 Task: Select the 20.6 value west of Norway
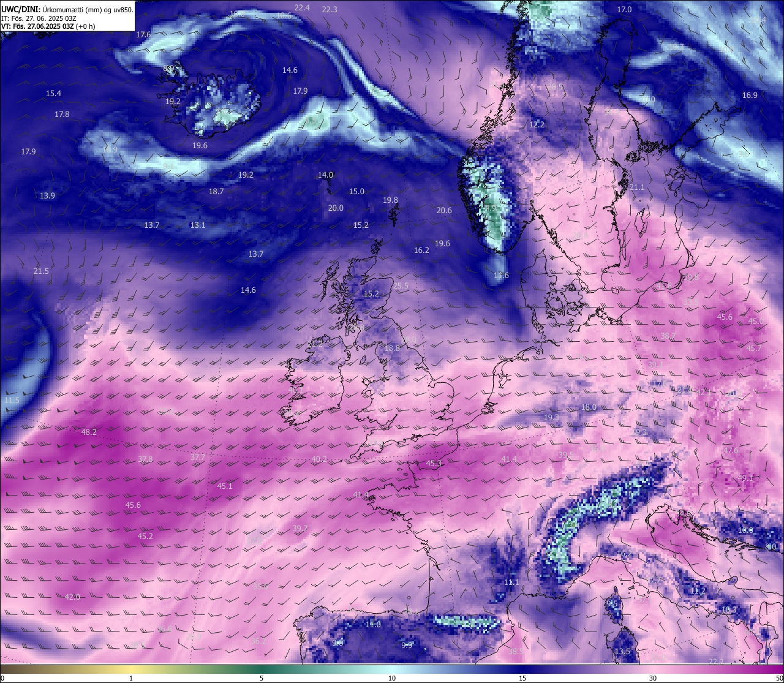(444, 211)
